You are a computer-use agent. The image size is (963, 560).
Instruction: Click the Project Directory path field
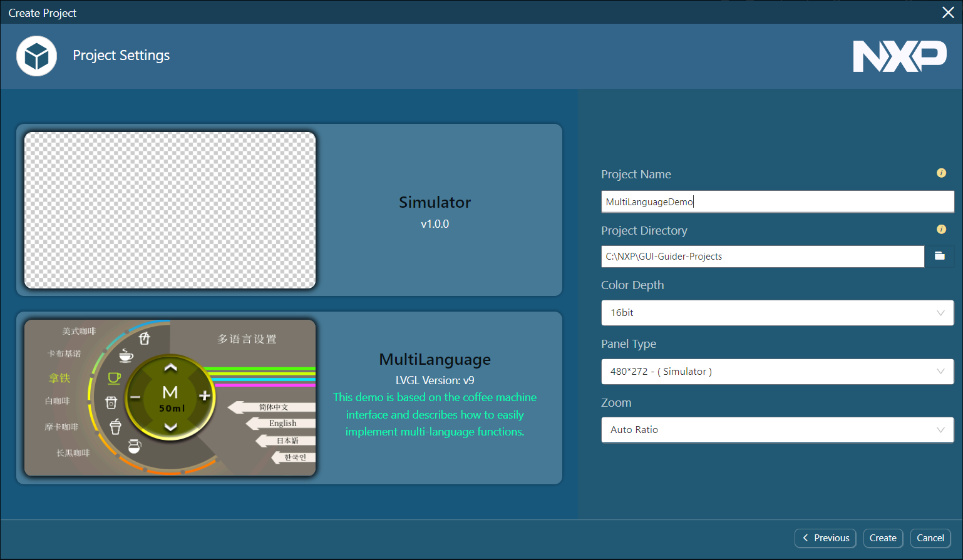tap(762, 256)
